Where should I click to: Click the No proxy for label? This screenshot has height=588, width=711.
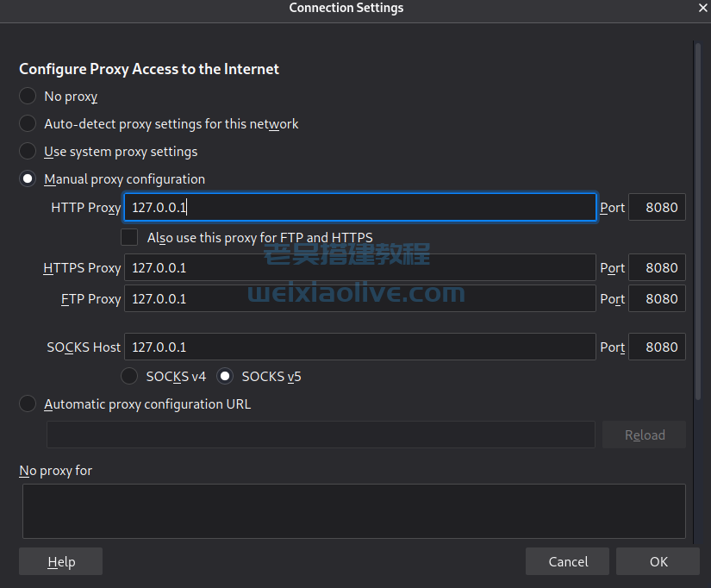click(x=56, y=471)
